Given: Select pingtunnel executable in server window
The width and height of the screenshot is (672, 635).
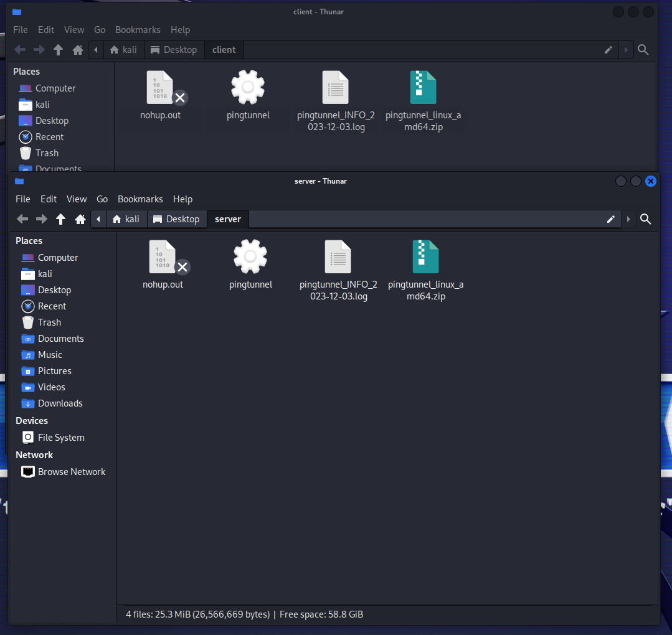Looking at the screenshot, I should pos(251,265).
